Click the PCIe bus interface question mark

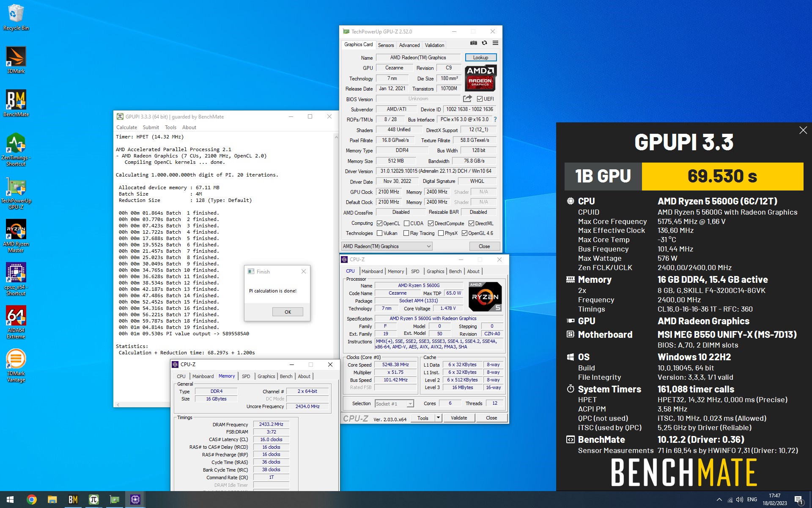495,119
